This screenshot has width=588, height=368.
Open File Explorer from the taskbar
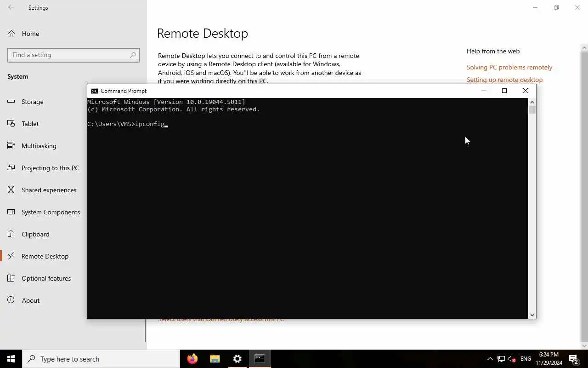(x=215, y=359)
